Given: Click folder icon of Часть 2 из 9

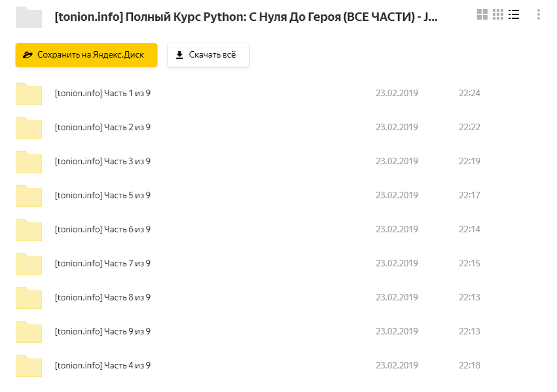Looking at the screenshot, I should coord(29,128).
